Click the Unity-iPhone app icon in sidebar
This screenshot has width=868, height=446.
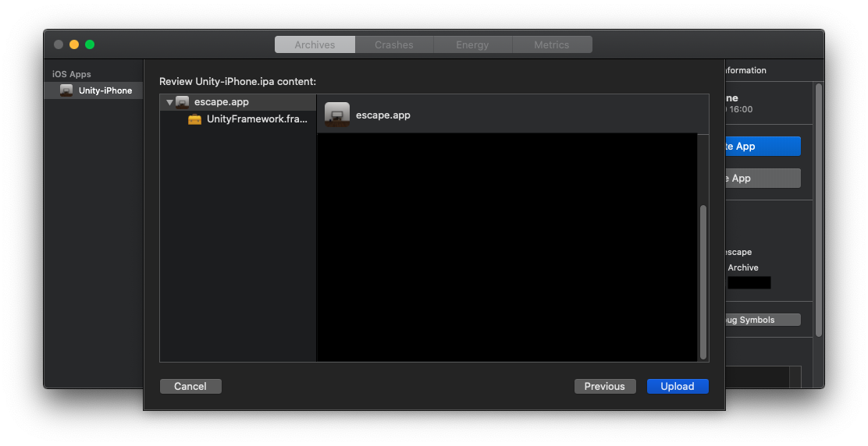66,90
